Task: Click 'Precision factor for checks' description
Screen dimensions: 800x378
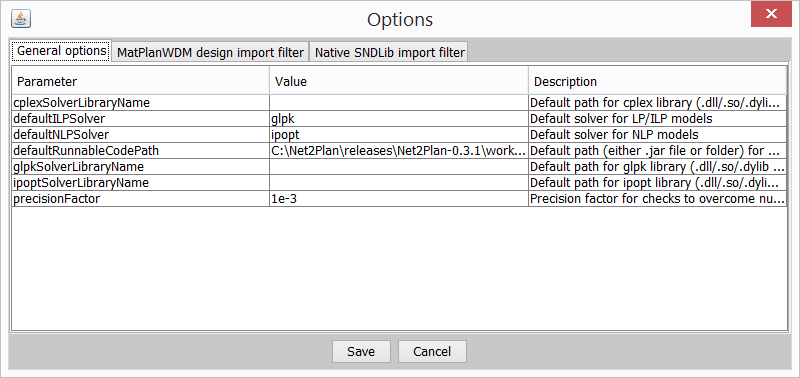Action: pos(657,198)
